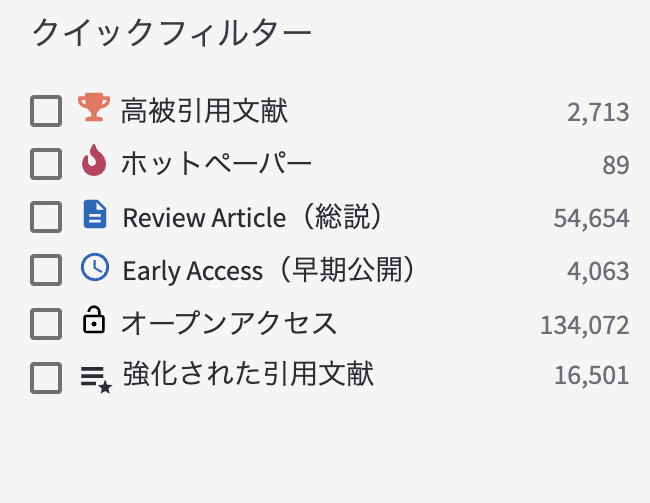
Task: Select the オープンアクセス filter text
Action: (x=229, y=323)
